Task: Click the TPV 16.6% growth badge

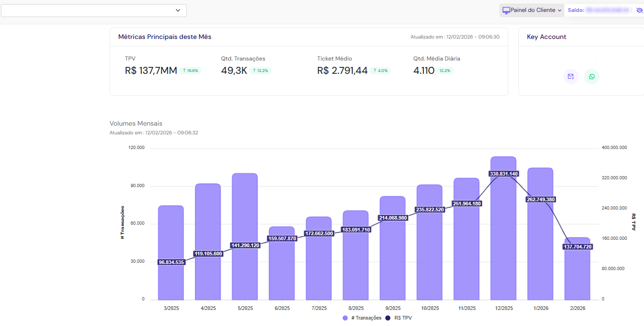Action: click(x=190, y=71)
